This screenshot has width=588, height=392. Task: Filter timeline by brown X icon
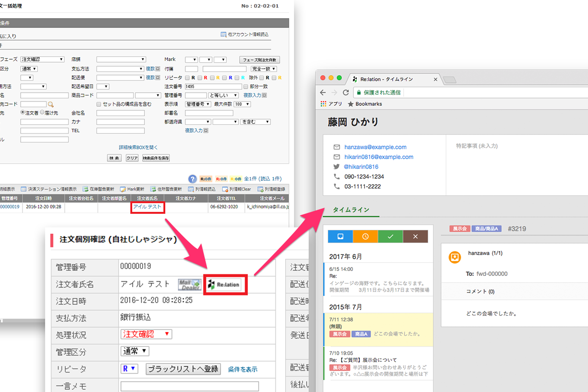click(x=416, y=236)
